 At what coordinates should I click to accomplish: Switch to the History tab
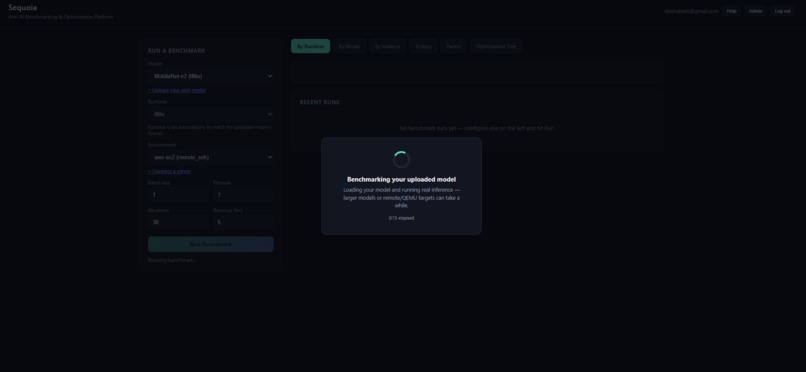[424, 46]
